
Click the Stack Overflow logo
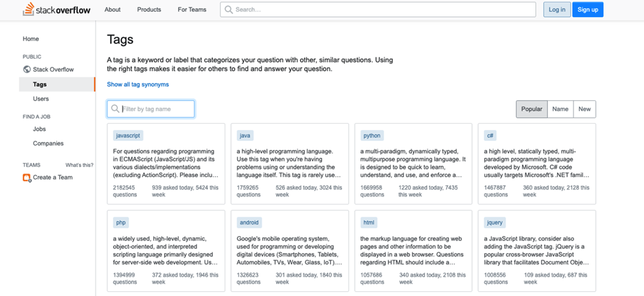[x=57, y=9]
